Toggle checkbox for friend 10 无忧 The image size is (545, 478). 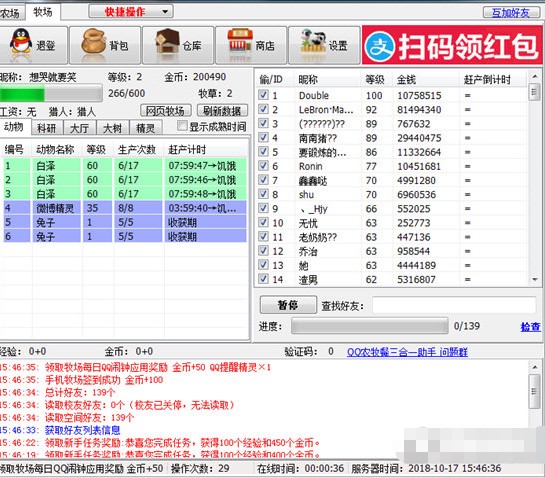[x=263, y=222]
